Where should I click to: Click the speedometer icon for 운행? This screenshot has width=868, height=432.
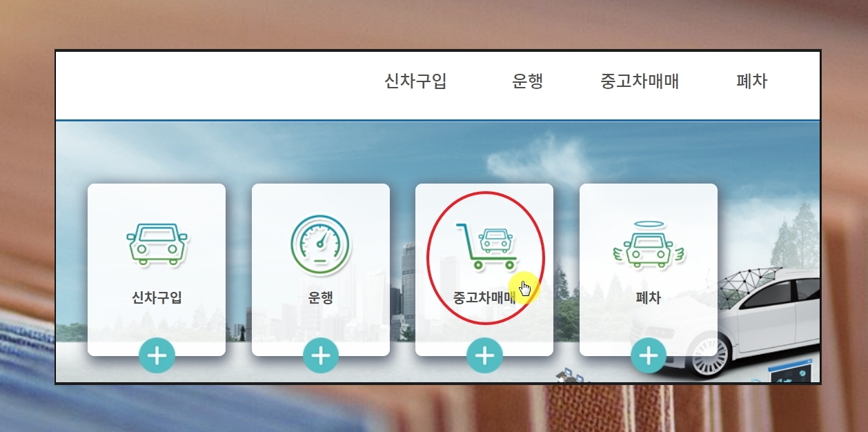(320, 244)
